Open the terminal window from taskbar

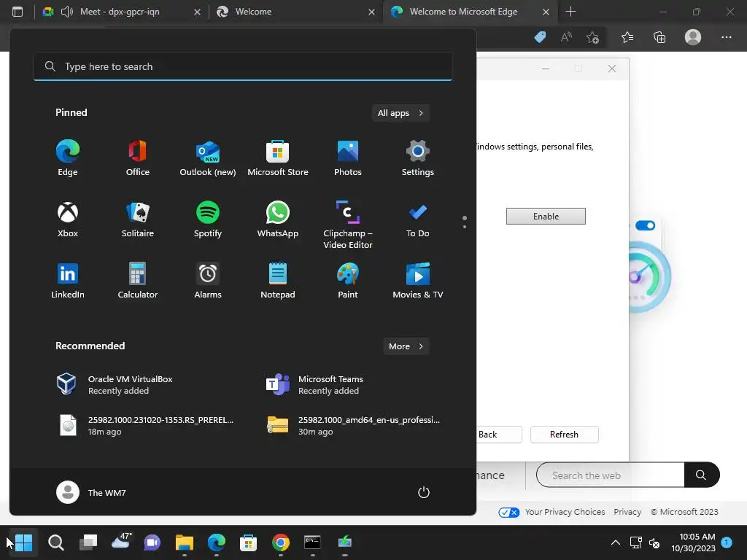tap(312, 542)
